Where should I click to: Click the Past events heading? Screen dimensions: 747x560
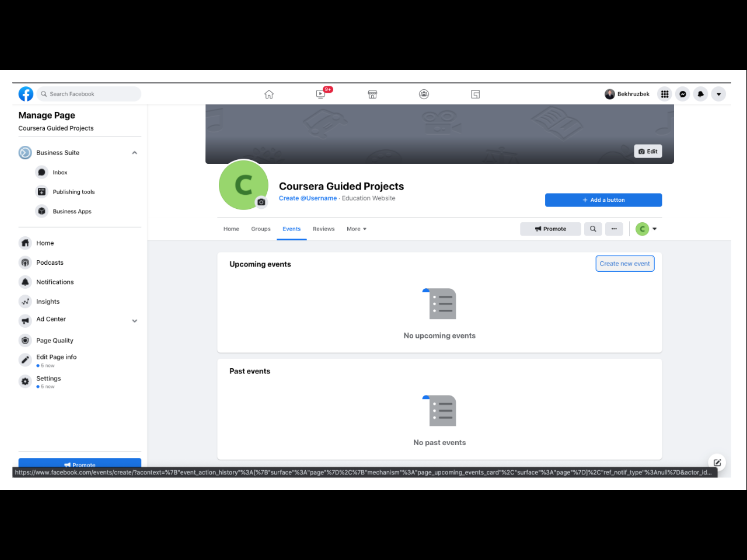[250, 371]
